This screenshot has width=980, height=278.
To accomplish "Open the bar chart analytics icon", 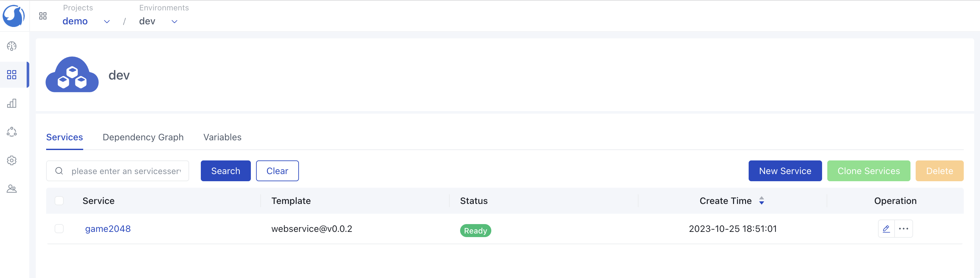I will 12,103.
